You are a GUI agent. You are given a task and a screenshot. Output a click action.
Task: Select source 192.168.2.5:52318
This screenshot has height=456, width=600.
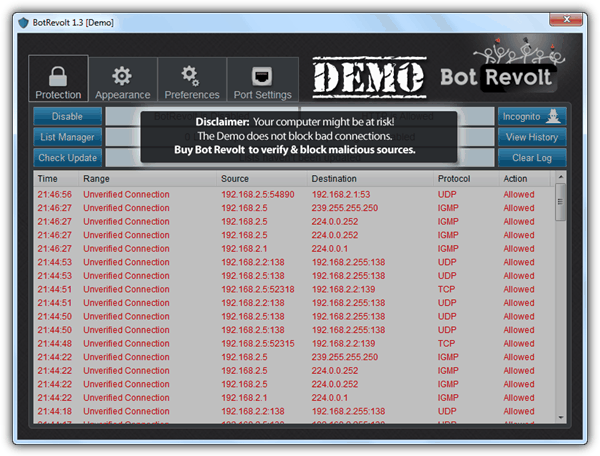pos(258,289)
